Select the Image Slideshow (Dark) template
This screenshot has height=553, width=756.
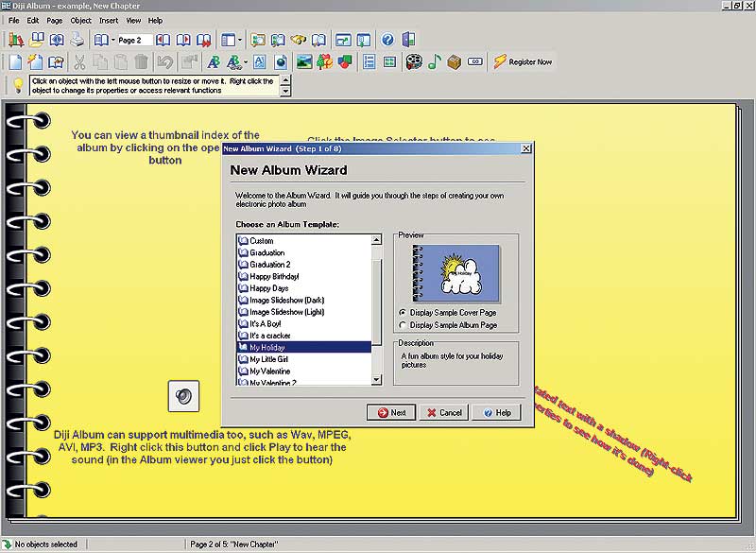point(304,300)
